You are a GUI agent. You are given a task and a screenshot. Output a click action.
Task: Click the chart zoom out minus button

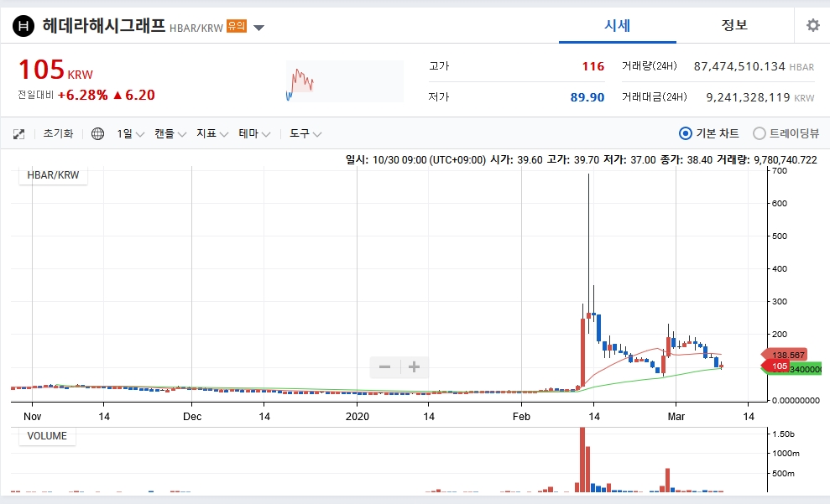(385, 367)
